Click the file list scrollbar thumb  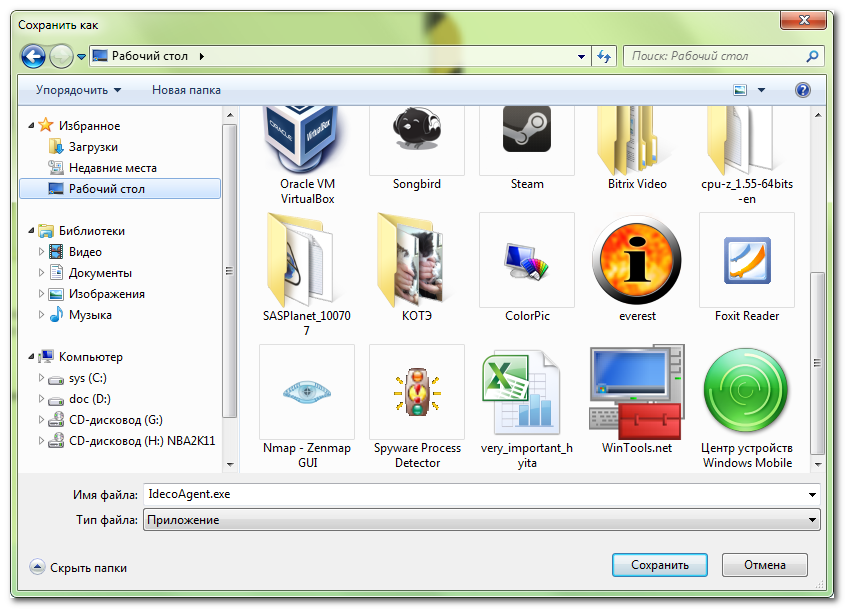tap(818, 364)
